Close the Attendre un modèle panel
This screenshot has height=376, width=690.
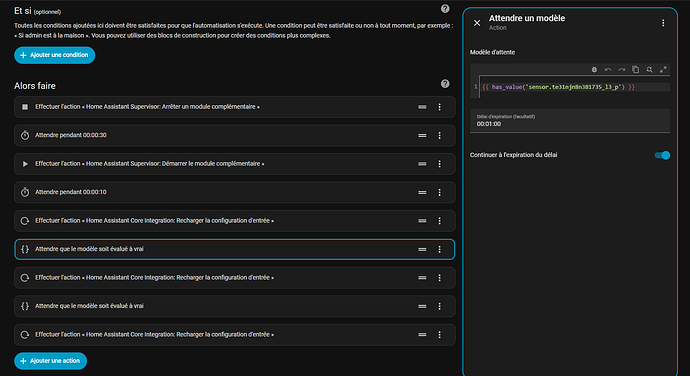click(x=477, y=23)
